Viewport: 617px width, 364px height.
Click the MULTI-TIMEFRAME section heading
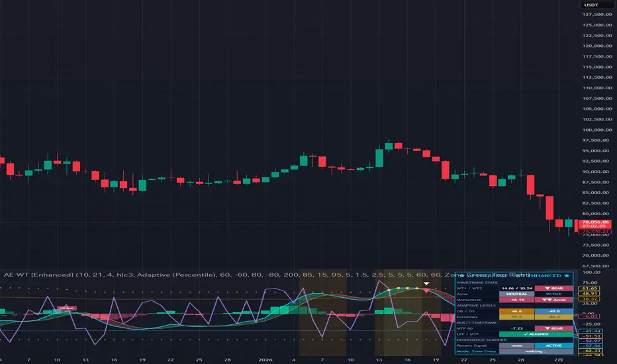click(x=477, y=323)
